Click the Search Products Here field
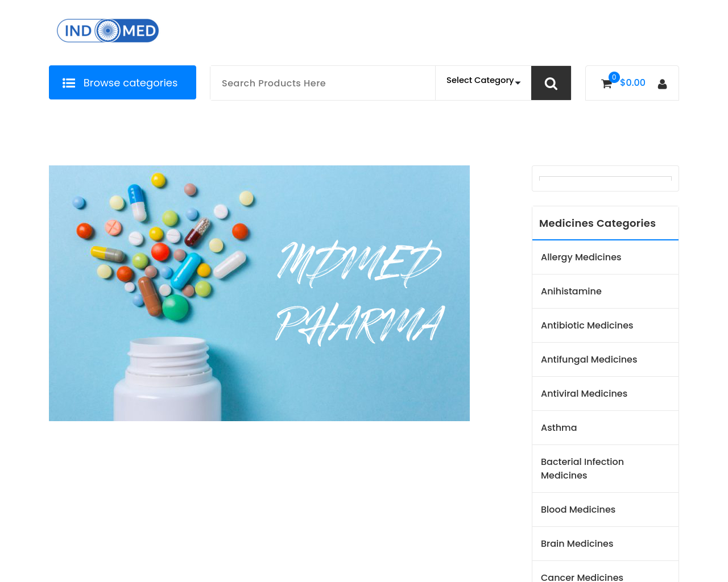728x582 pixels. (322, 83)
